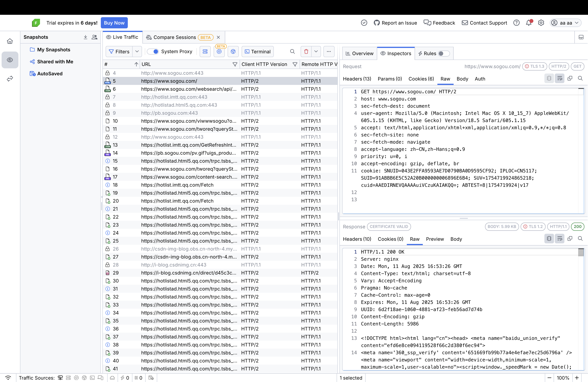Click the help question mark icon
The height and width of the screenshot is (382, 588).
coord(516,23)
